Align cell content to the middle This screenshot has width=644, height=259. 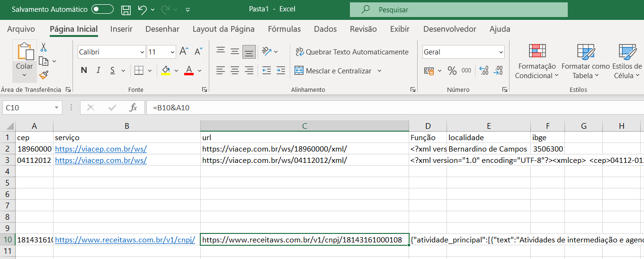click(235, 51)
